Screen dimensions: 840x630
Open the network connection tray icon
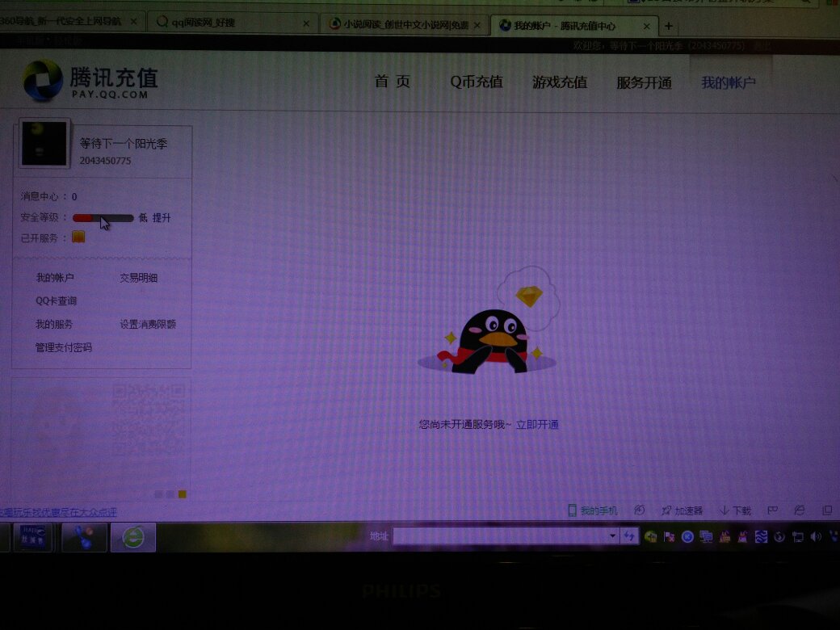pyautogui.click(x=798, y=537)
